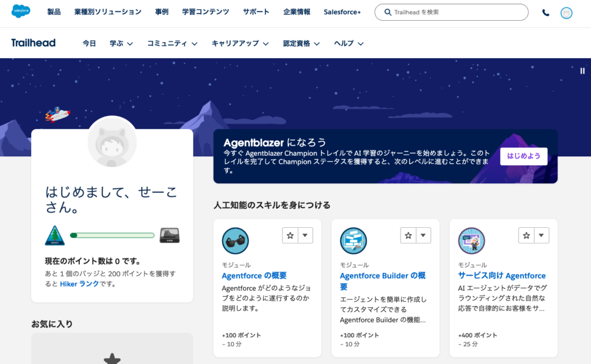
Task: Open the 認定資格 dropdown menu
Action: (302, 43)
